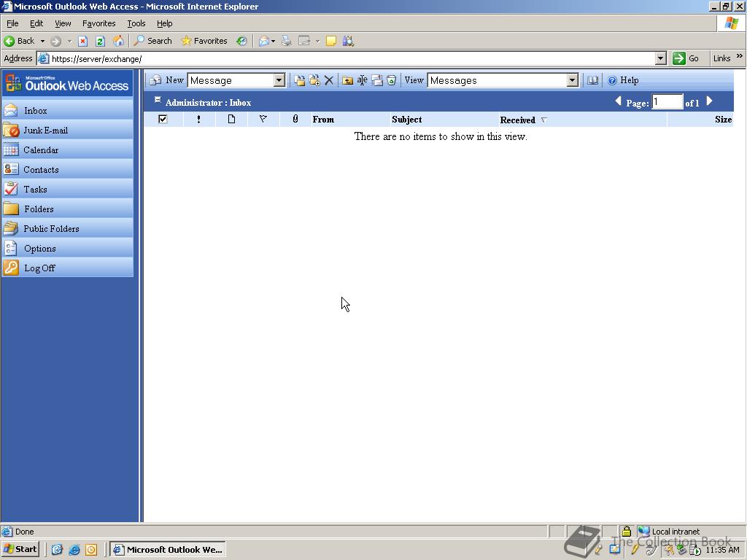Sort messages by Received column
Screen dimensions: 747x560
(x=518, y=120)
